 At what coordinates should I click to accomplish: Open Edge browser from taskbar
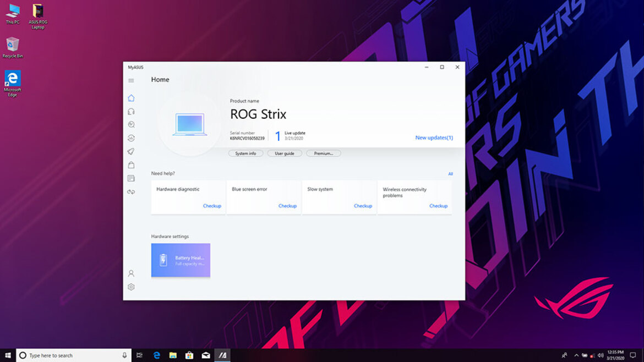(x=156, y=355)
